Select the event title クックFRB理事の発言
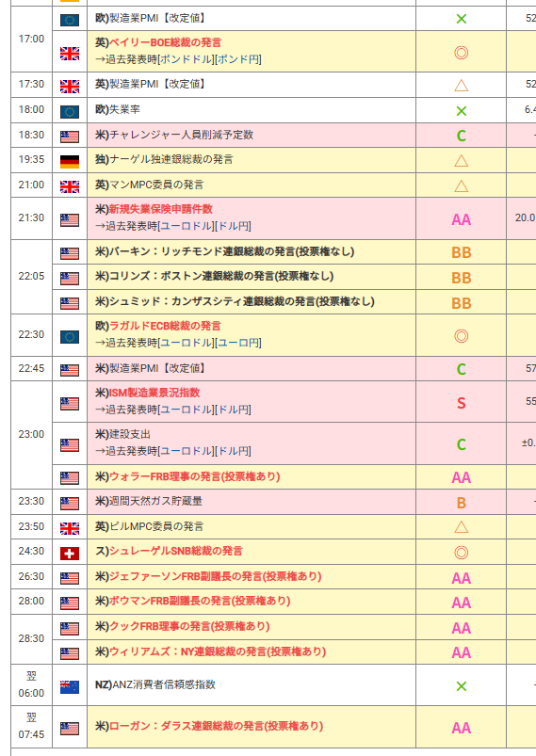 click(x=189, y=626)
